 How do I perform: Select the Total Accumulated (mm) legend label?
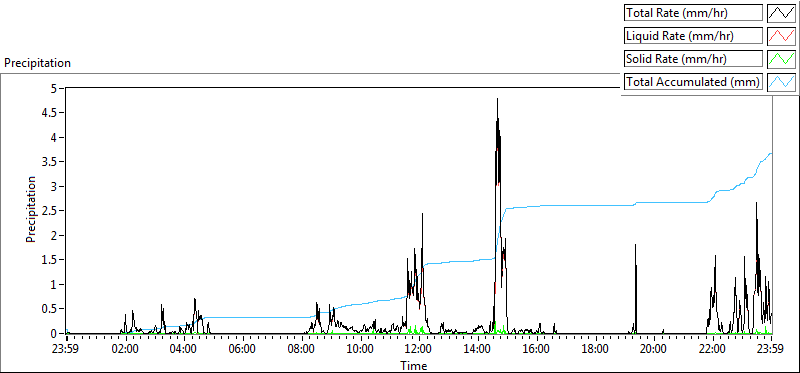point(693,82)
